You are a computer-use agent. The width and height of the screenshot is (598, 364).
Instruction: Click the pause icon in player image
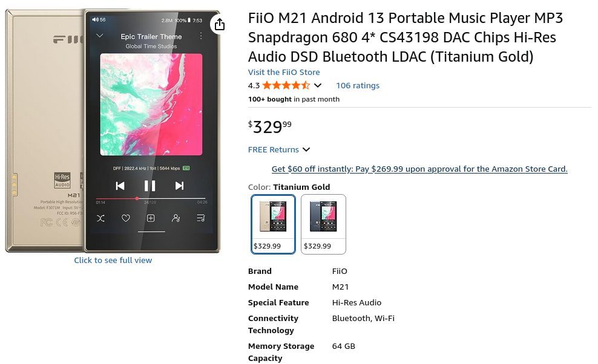[150, 186]
